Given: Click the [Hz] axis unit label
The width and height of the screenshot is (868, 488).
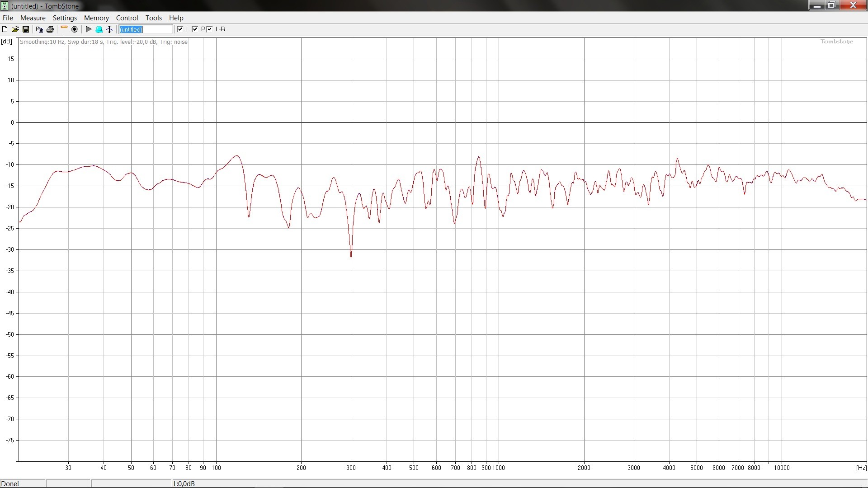Looking at the screenshot, I should pos(861,468).
